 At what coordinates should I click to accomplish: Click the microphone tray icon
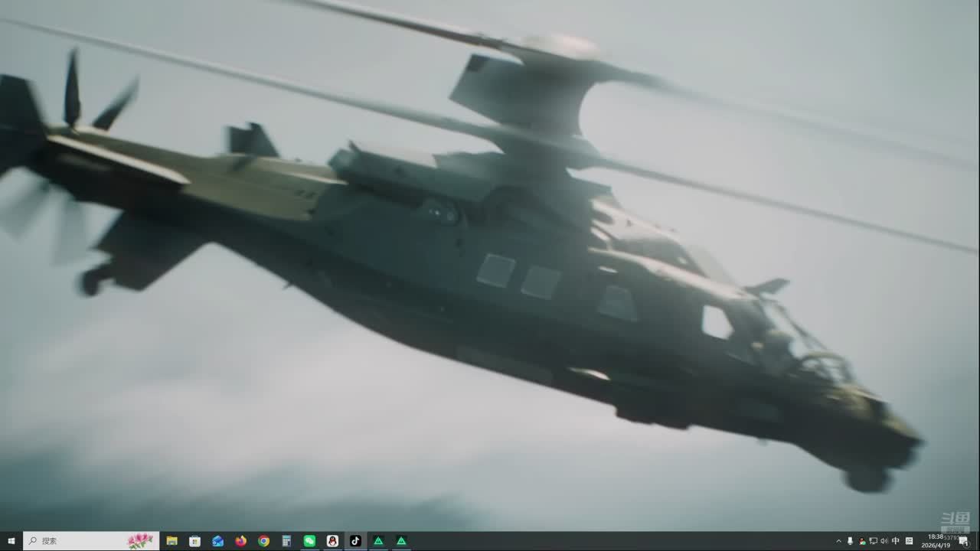pos(850,541)
